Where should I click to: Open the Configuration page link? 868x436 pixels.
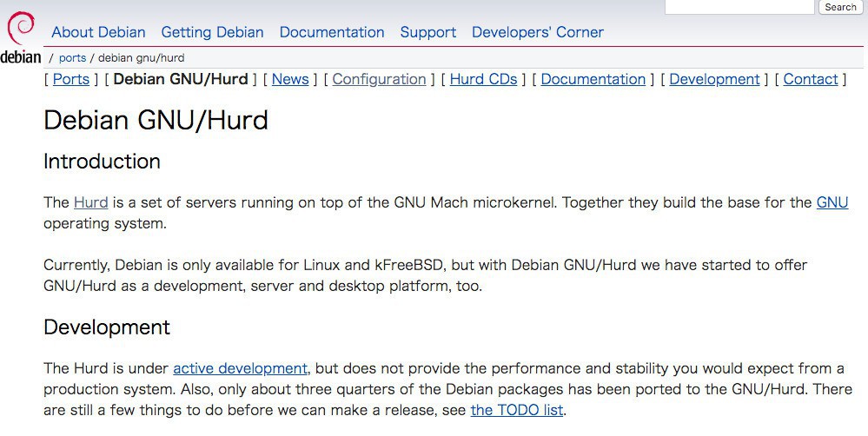379,79
